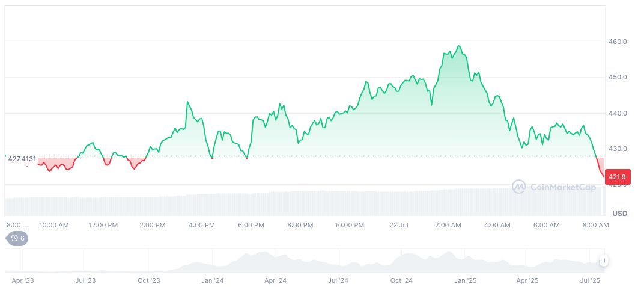
Task: Click the 427.4131 baseline price label
Action: pyautogui.click(x=22, y=159)
